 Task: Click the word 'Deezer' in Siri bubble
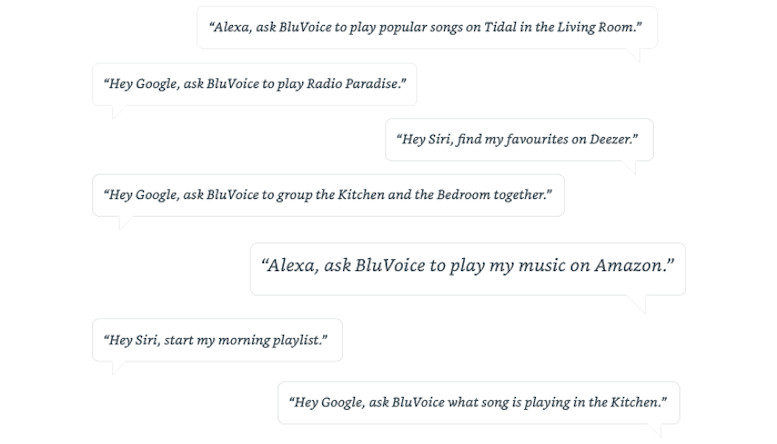click(610, 139)
